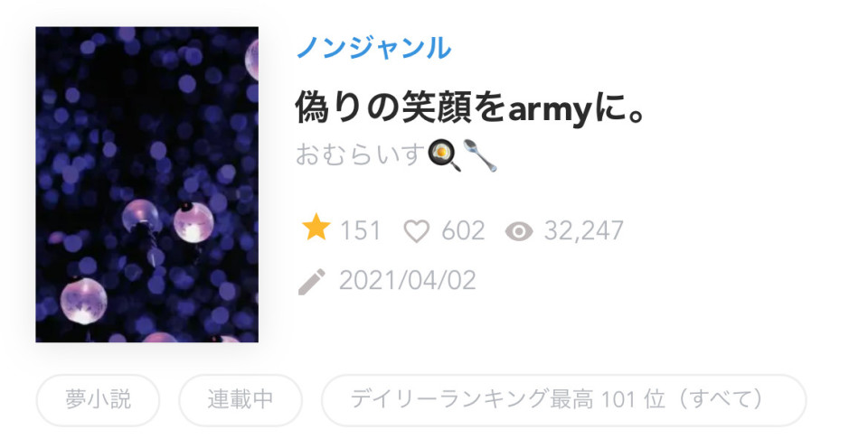Viewport: 868px width, 439px height.
Task: Click the eye view-count icon
Action: [519, 231]
